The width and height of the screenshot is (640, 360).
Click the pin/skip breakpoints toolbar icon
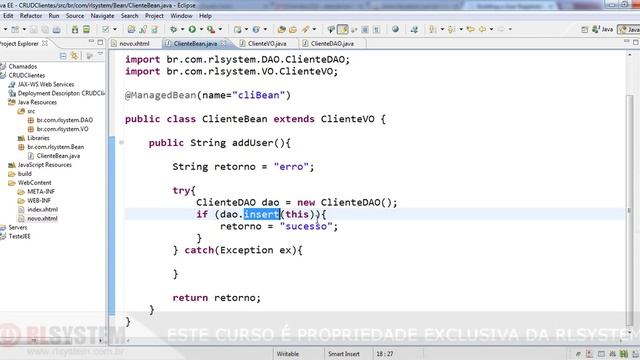[331, 29]
